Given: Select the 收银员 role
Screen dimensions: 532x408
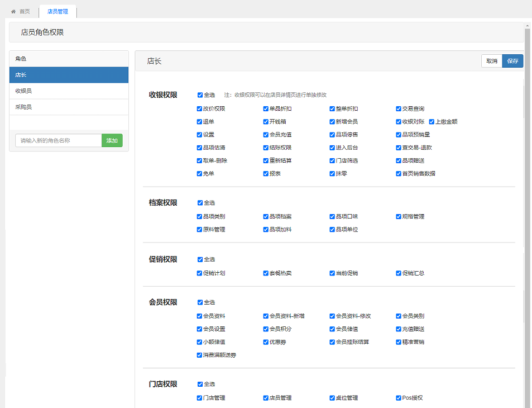Looking at the screenshot, I should [x=69, y=91].
